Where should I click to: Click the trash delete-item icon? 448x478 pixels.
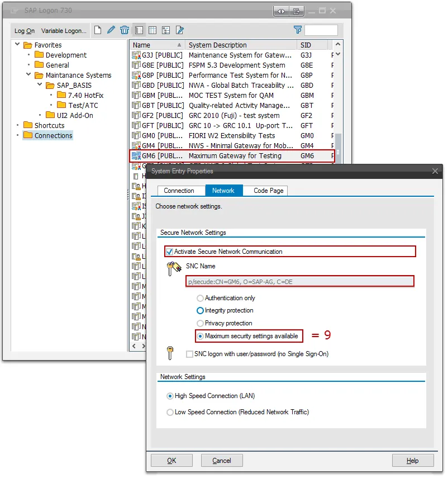coord(124,30)
